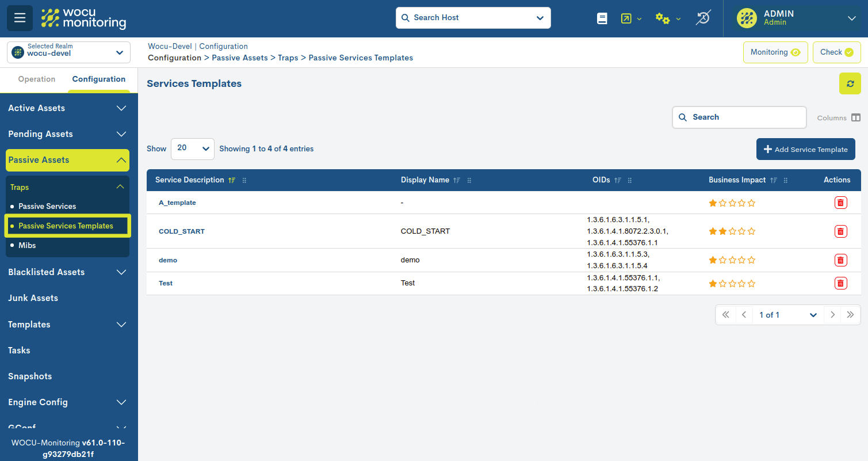Open the Columns layout icon
The image size is (868, 461).
point(856,117)
